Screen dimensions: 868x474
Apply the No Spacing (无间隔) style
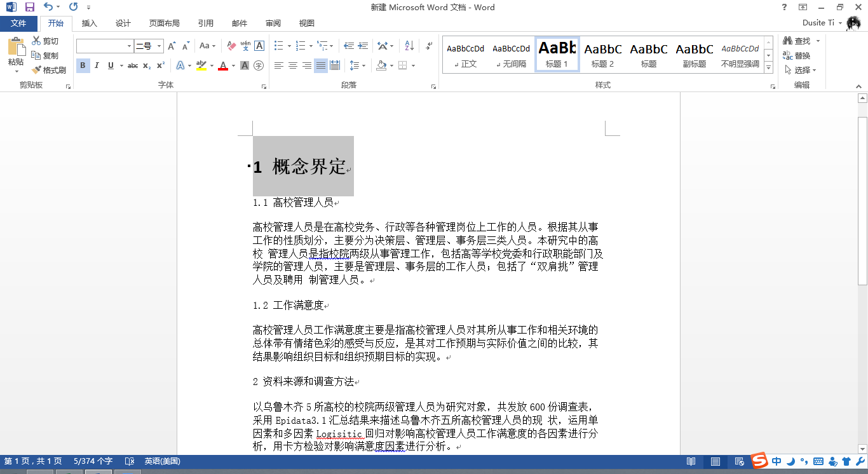click(x=512, y=55)
